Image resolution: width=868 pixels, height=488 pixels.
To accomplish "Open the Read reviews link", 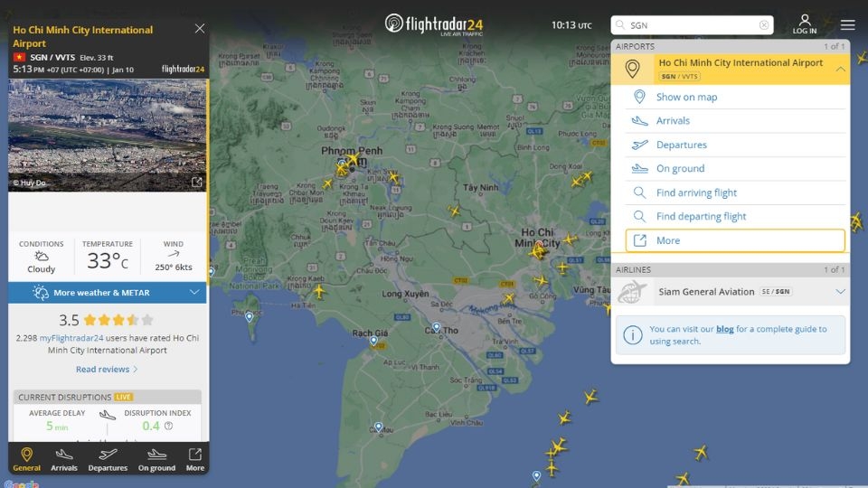I will pyautogui.click(x=107, y=369).
